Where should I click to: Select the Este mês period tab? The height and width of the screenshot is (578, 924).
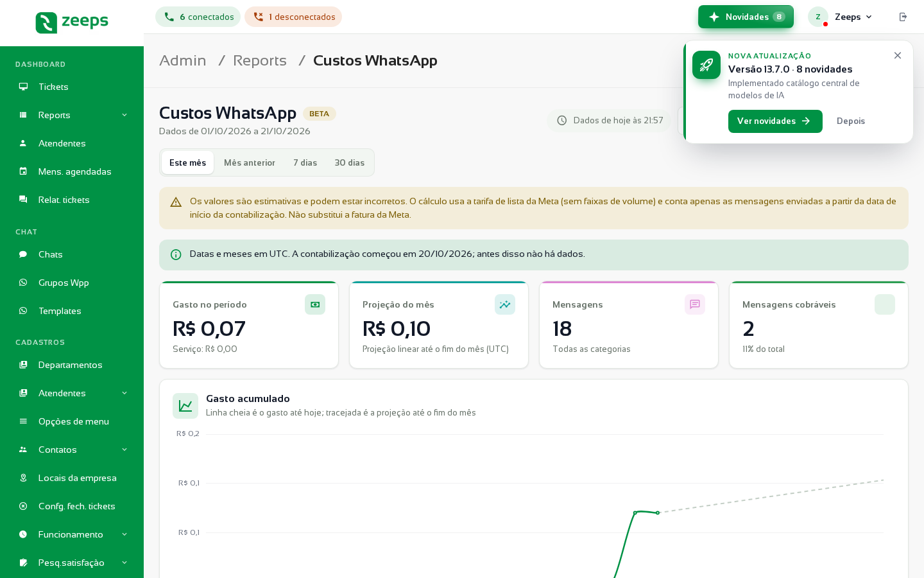[x=187, y=162]
